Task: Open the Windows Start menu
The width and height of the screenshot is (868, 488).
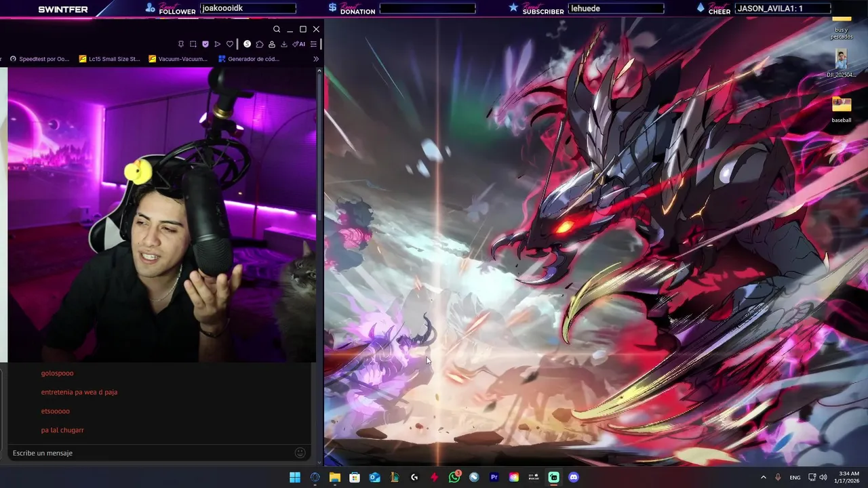Action: coord(295,477)
